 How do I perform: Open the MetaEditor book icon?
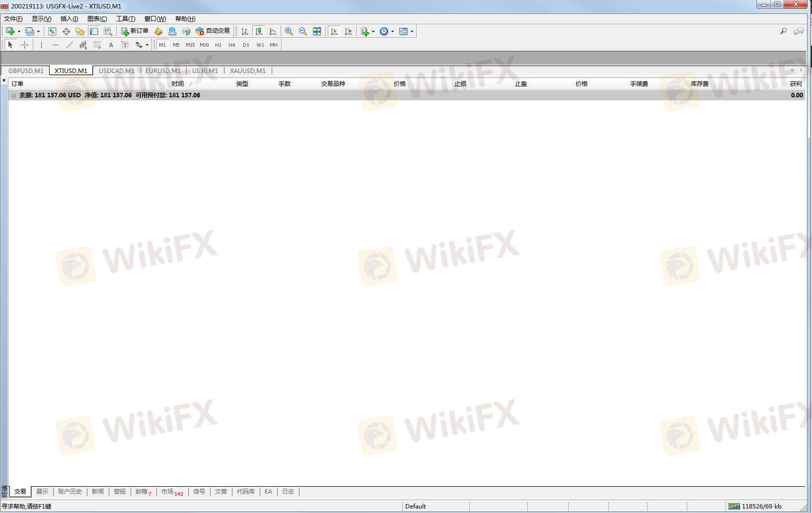tap(158, 31)
